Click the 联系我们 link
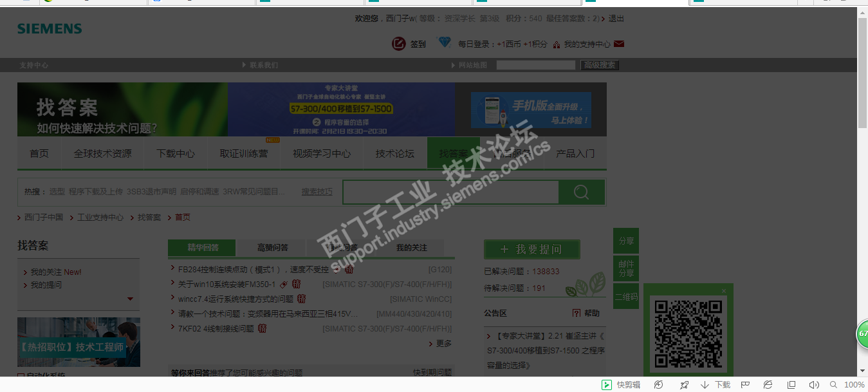Viewport: 868px width, 392px height. click(264, 65)
